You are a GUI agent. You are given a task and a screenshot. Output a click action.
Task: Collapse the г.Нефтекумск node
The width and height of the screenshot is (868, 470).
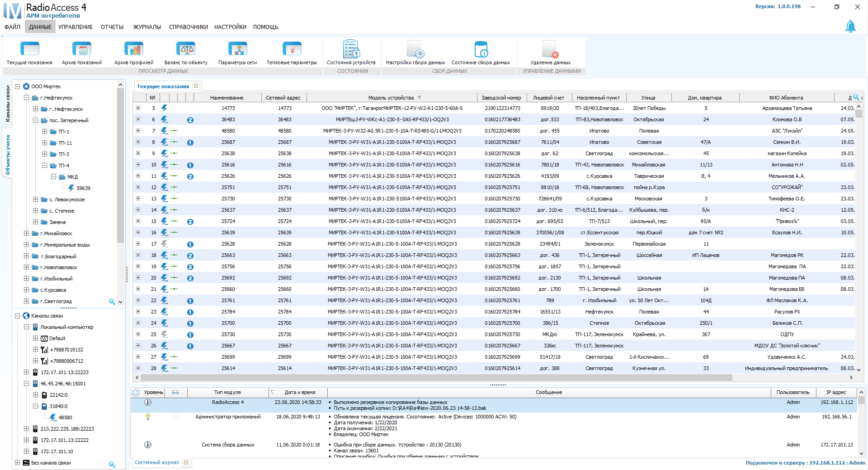(x=26, y=98)
